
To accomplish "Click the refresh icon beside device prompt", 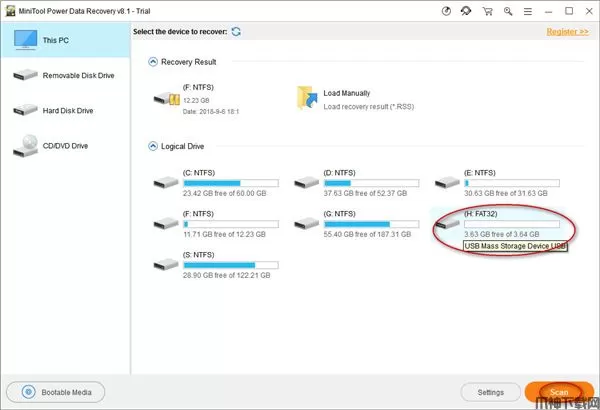I will [x=236, y=32].
